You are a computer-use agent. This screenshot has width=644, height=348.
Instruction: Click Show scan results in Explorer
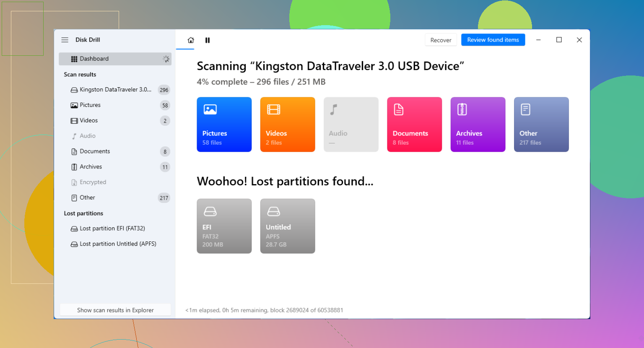pyautogui.click(x=115, y=310)
